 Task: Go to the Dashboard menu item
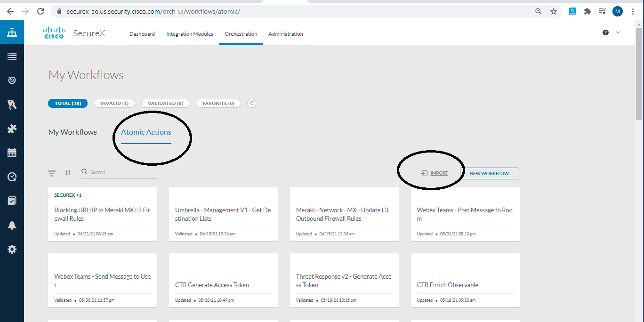point(142,34)
